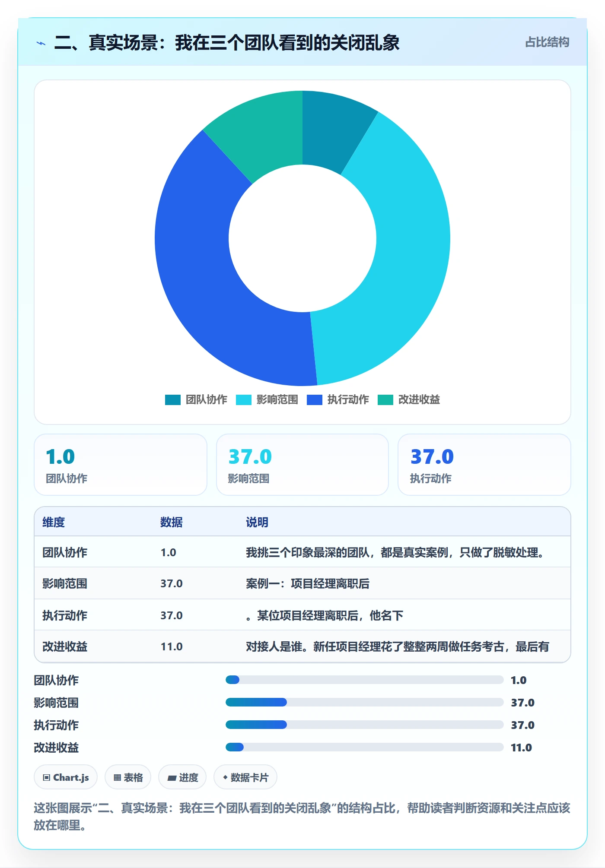Click the 改进收益 legend color swatch
This screenshot has height=868, width=605.
[385, 400]
